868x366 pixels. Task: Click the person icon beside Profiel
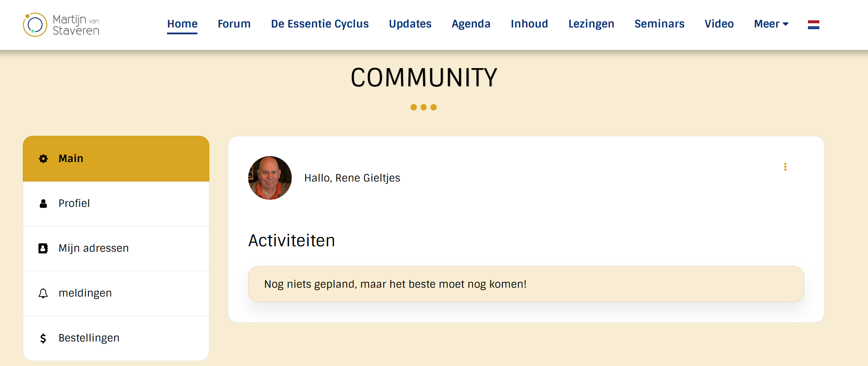[x=43, y=204]
